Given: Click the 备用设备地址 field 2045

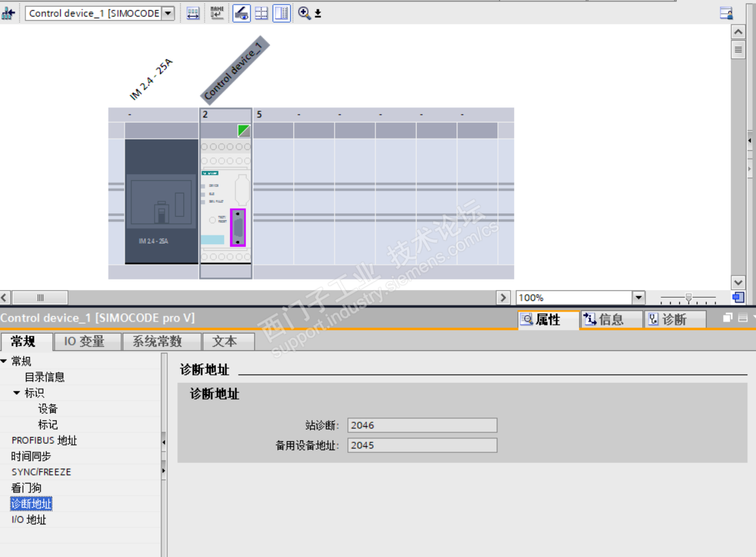Looking at the screenshot, I should [422, 445].
